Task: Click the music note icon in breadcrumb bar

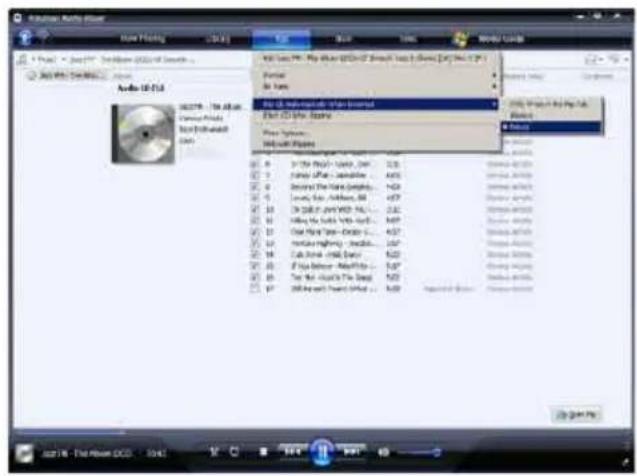Action: (22, 60)
